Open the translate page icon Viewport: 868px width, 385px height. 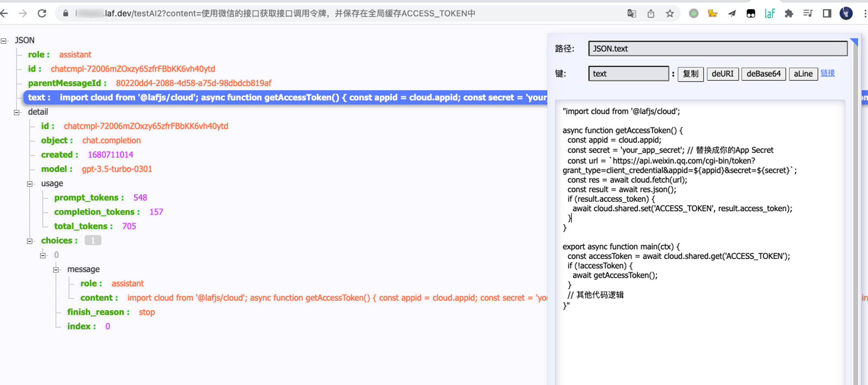tap(631, 13)
